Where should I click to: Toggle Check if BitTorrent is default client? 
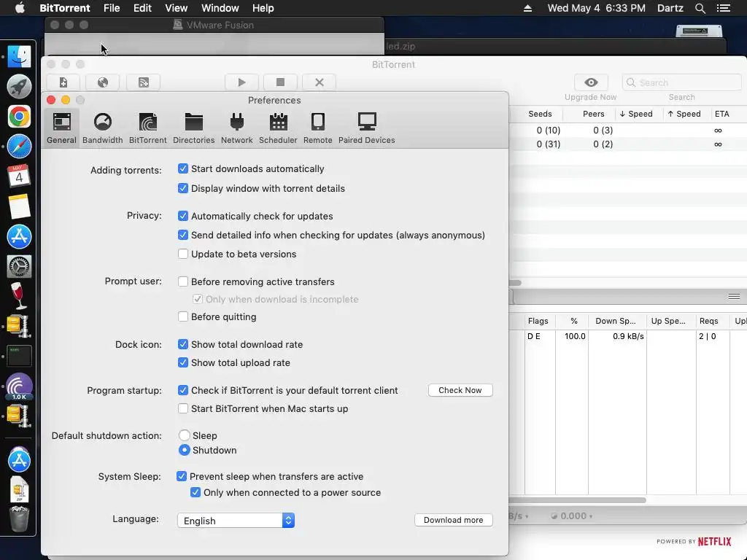(183, 390)
